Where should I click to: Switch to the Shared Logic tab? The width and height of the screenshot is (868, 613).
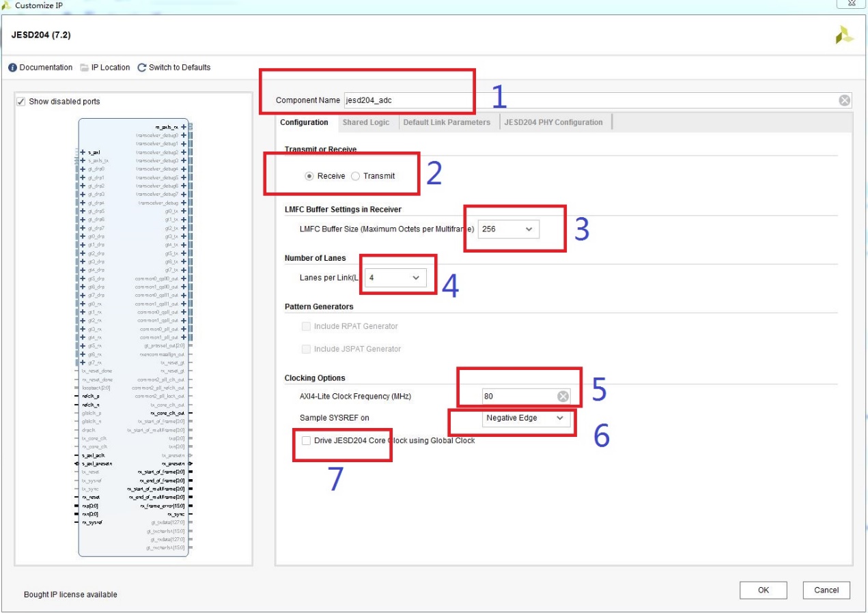coord(366,122)
